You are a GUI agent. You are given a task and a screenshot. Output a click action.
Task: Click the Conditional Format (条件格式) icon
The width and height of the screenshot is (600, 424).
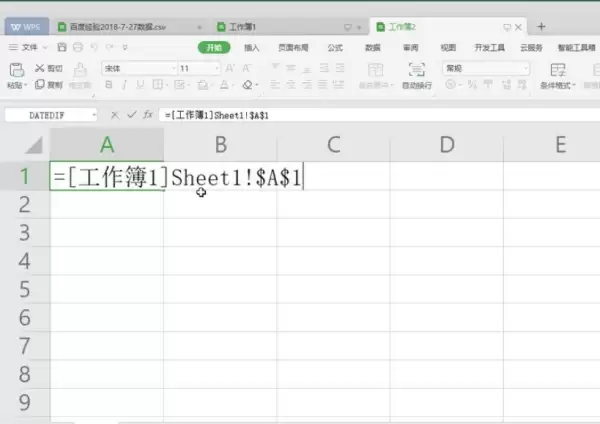[x=558, y=70]
